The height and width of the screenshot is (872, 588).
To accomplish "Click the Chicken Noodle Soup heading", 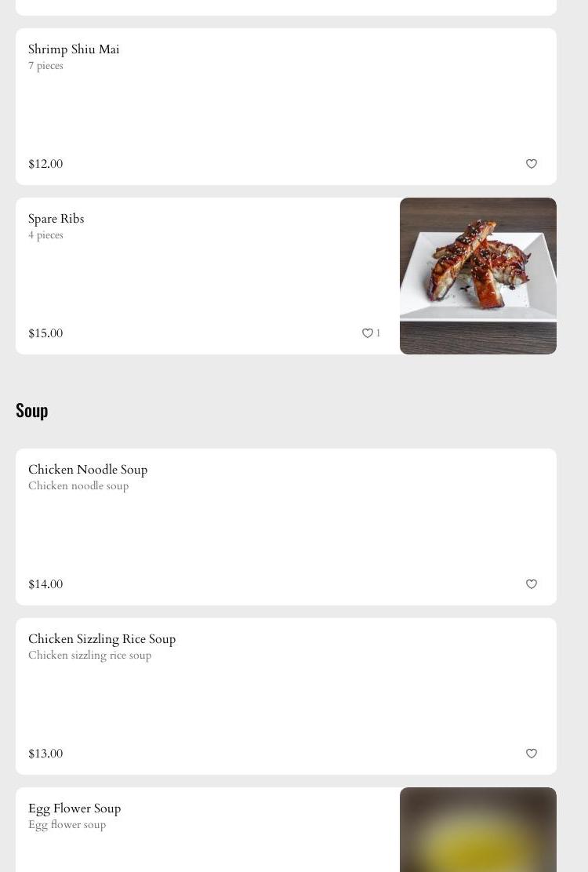I will [x=88, y=470].
